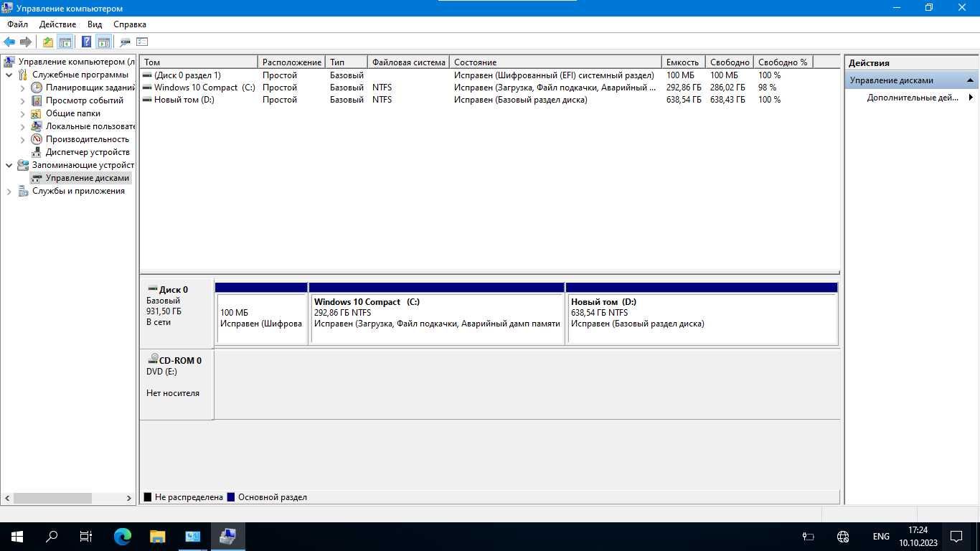Screen dimensions: 980x551
Task: Click the Refresh disks toolbar icon
Action: click(x=125, y=42)
